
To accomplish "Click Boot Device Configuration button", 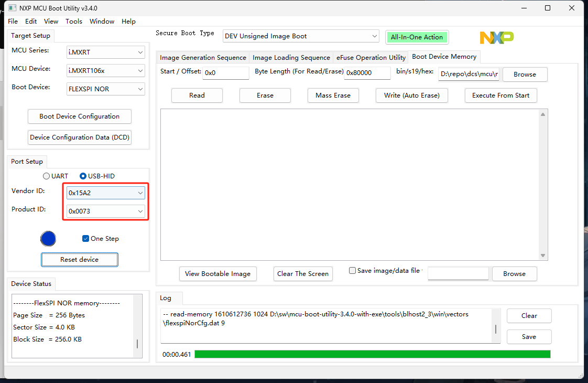I will (x=80, y=116).
